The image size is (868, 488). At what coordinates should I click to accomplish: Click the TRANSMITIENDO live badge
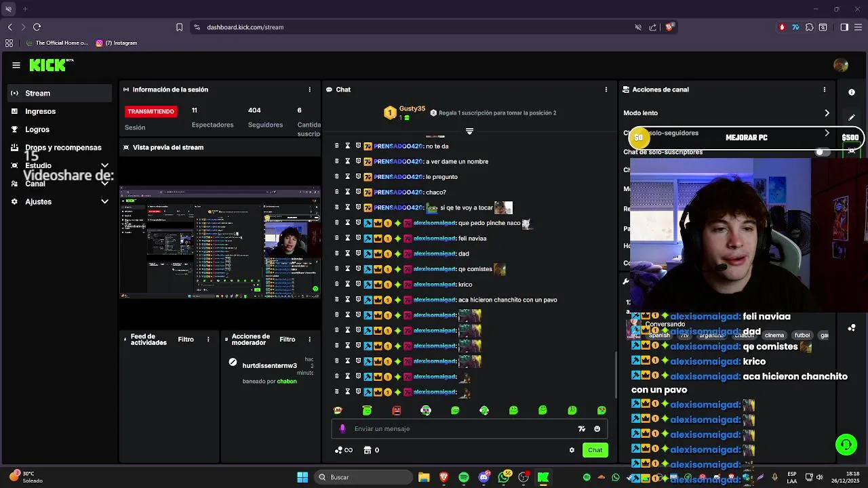click(x=151, y=111)
